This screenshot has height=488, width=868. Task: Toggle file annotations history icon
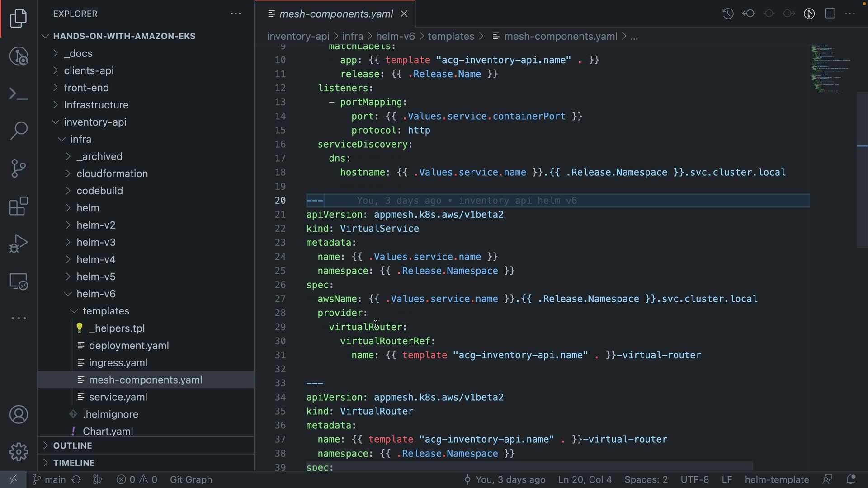coord(727,14)
